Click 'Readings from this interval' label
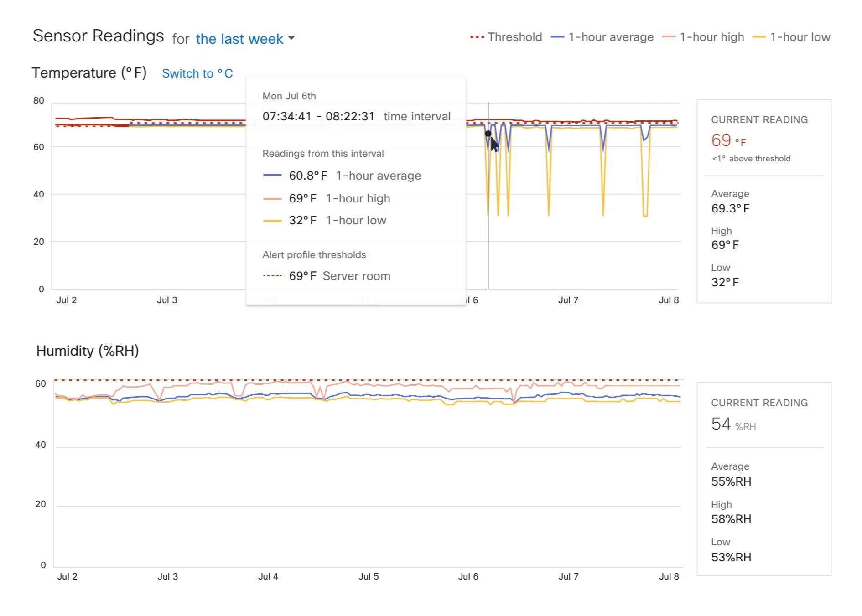The width and height of the screenshot is (862, 616). click(x=323, y=154)
